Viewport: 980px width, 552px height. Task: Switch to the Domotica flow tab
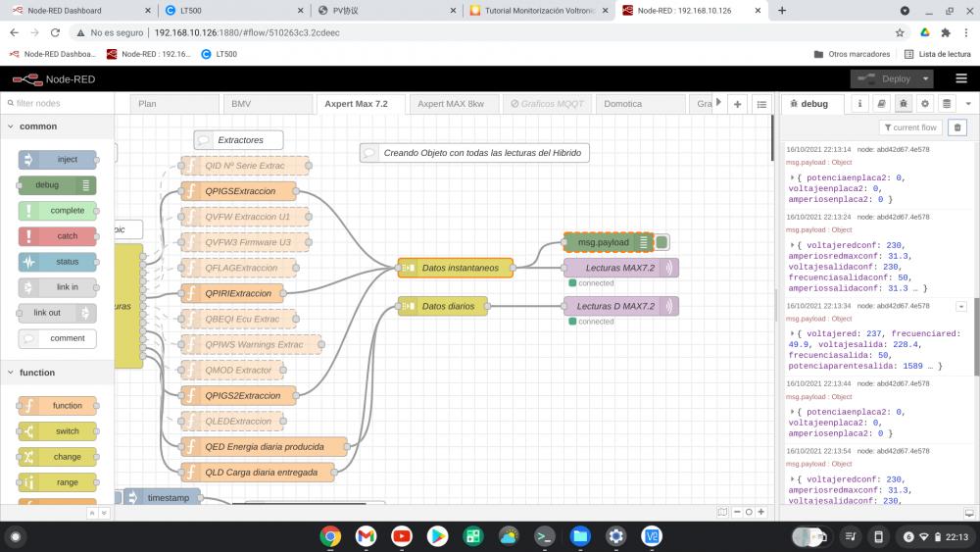640,104
